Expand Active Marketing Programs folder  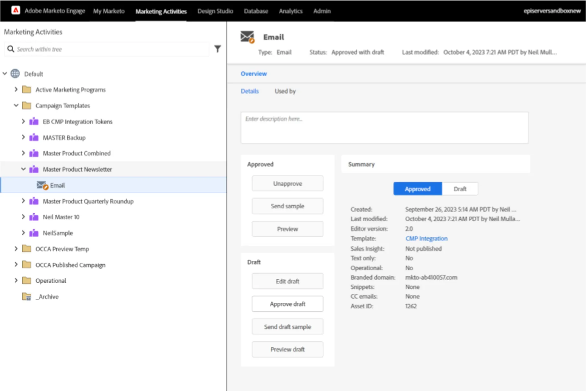(16, 89)
